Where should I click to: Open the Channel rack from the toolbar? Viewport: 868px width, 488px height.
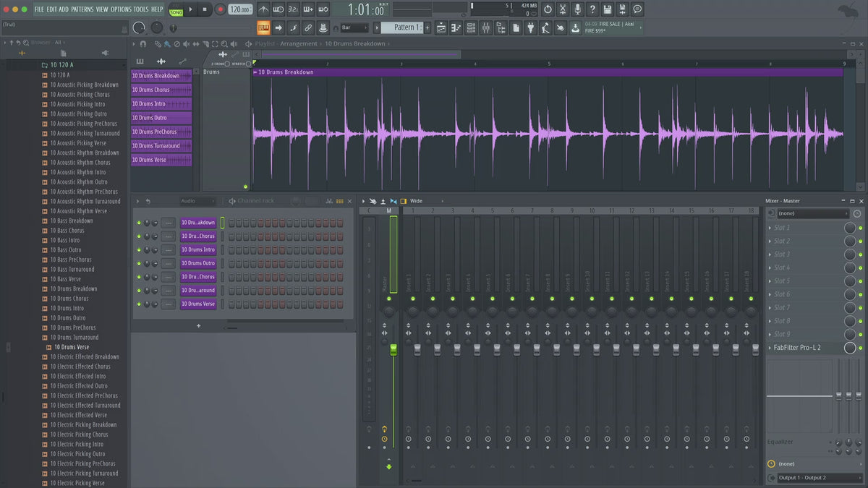[x=471, y=27]
